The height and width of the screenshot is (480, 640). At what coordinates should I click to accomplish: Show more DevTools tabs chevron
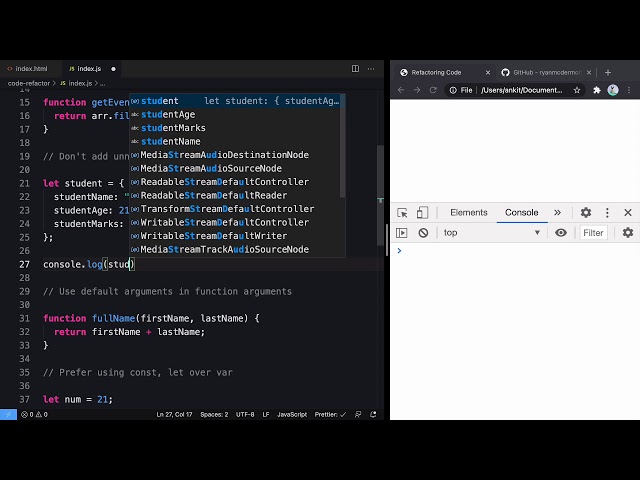[557, 213]
